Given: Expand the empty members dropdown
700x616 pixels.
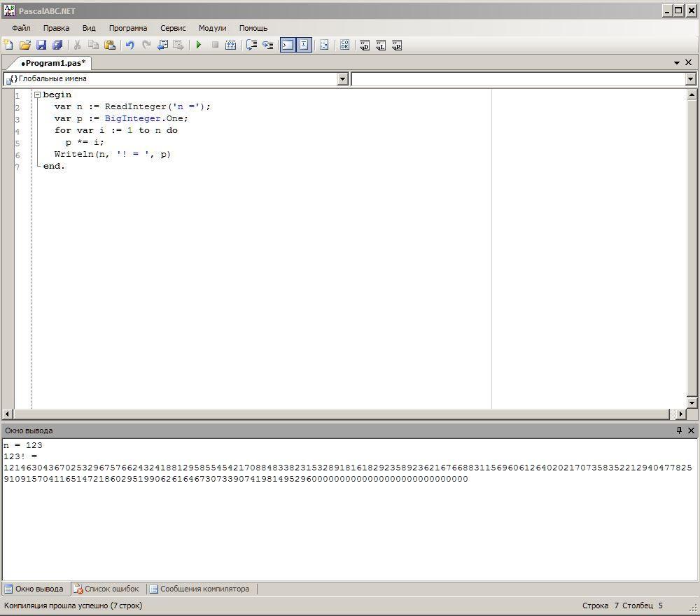Looking at the screenshot, I should tap(690, 79).
